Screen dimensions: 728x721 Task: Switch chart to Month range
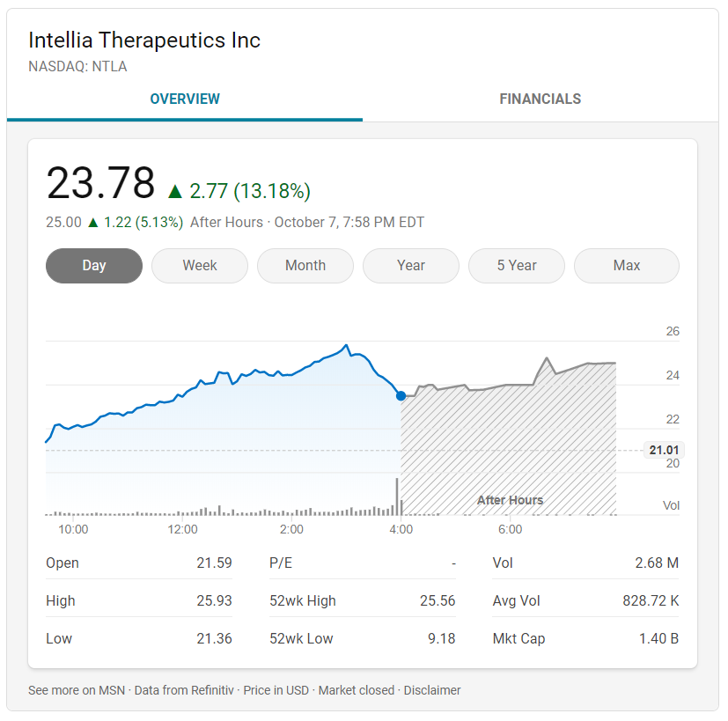click(305, 266)
